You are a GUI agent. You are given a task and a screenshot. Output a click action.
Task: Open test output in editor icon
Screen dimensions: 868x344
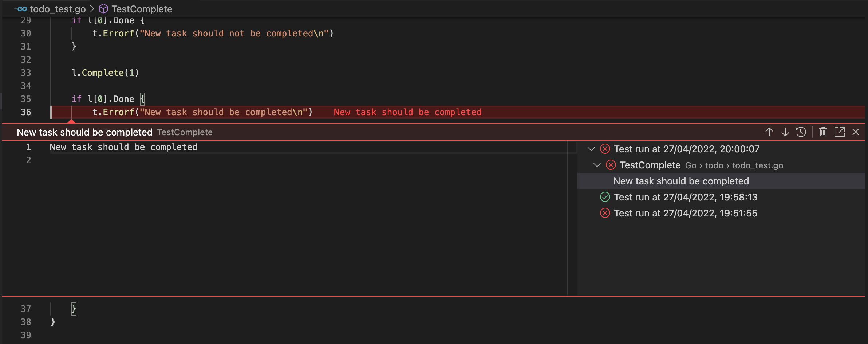click(839, 132)
